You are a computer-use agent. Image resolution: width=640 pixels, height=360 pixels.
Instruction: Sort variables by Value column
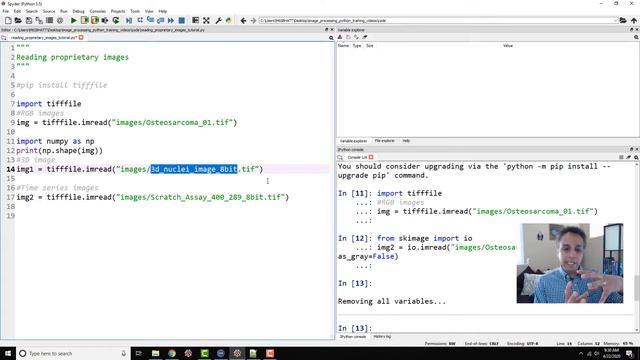tap(508, 46)
